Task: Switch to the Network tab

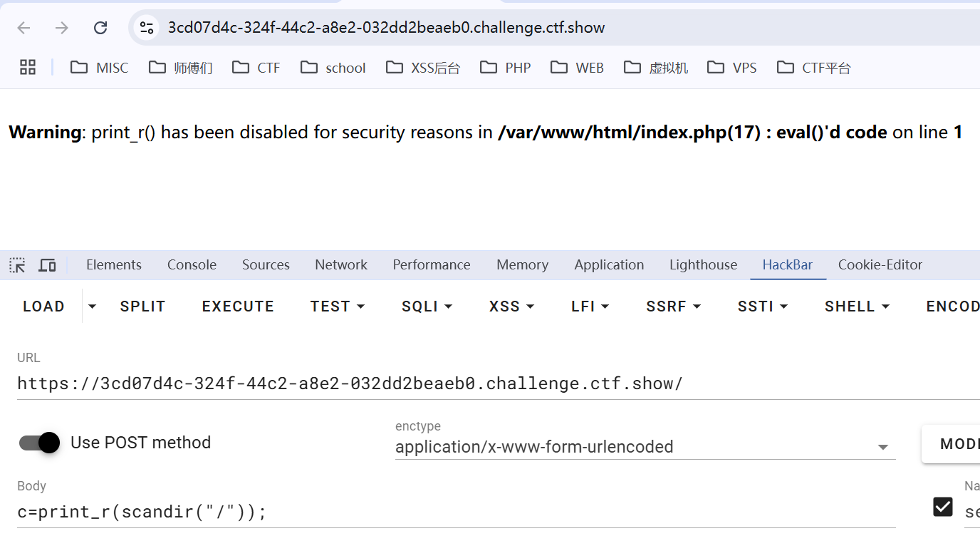Action: 341,265
